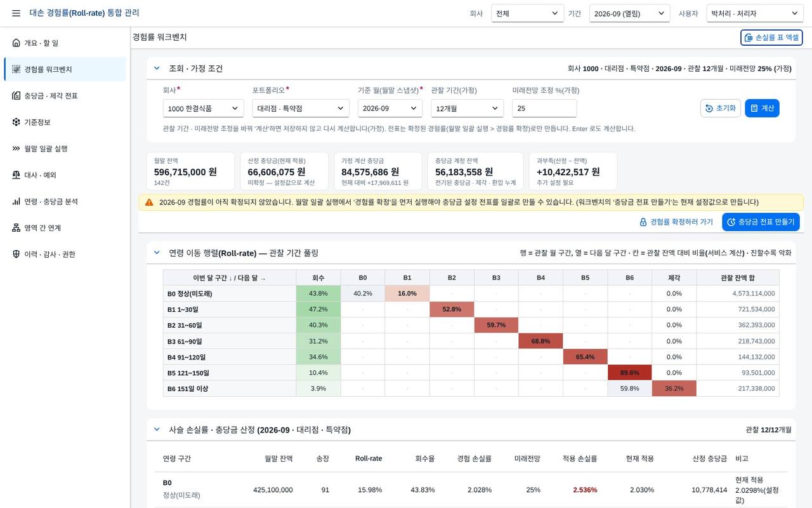Open the 사용자 dropdown showing 박처리 · 처리자
Image resolution: width=812 pixels, height=508 pixels.
[x=755, y=13]
